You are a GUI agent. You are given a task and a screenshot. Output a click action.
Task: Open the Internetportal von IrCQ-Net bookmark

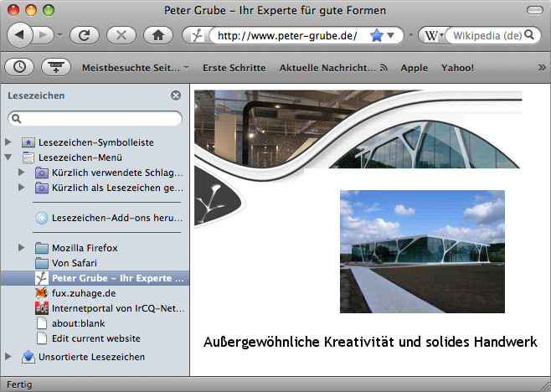click(x=110, y=308)
